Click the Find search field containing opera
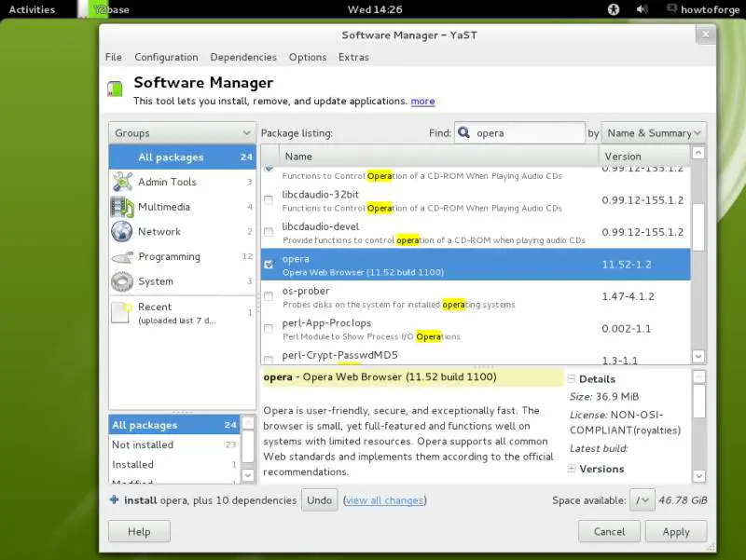 pos(519,133)
